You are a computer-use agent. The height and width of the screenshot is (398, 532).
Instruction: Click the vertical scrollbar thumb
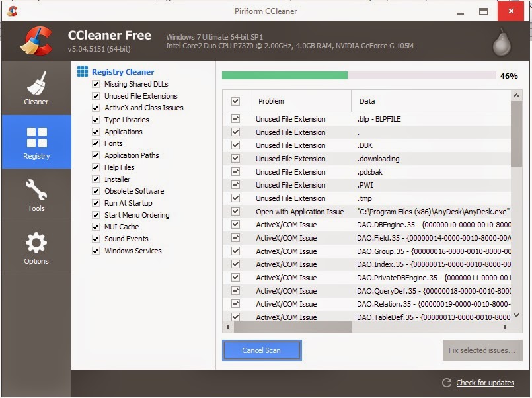516,134
